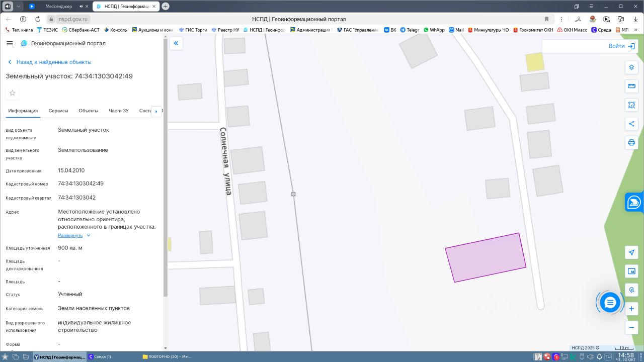The image size is (644, 362).
Task: Click the Yandex account icon in toolbar
Action: 23,19
